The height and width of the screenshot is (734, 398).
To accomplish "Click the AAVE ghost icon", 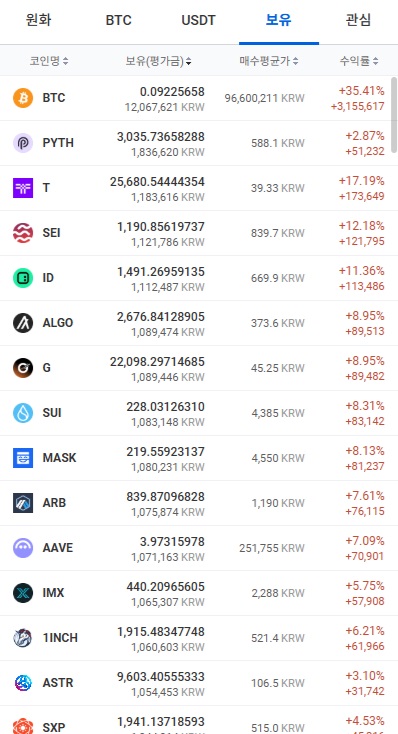I will point(23,548).
